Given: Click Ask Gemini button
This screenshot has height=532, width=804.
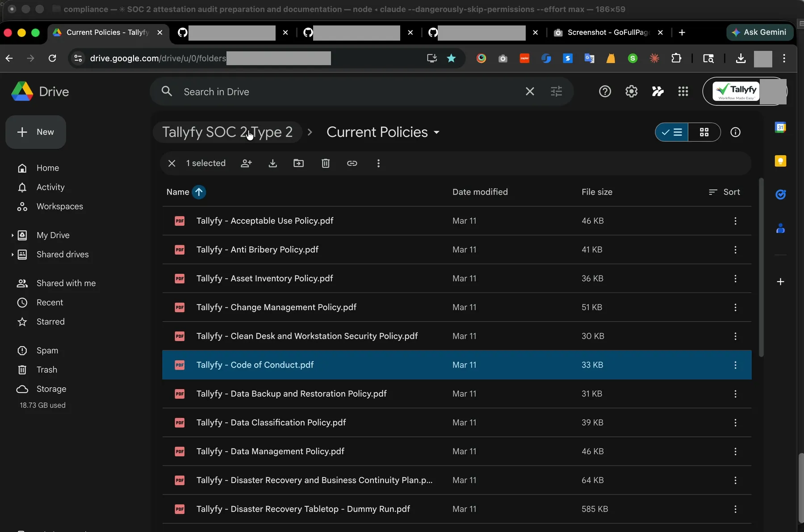Looking at the screenshot, I should point(760,32).
